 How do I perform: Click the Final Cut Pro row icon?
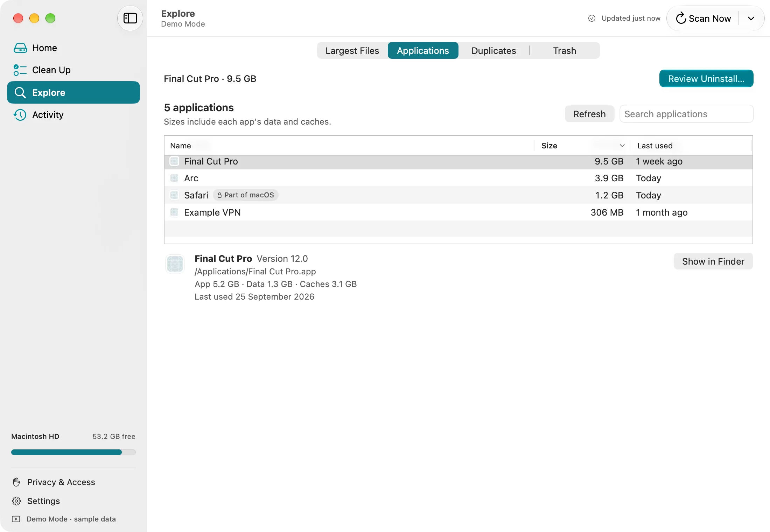pos(174,161)
